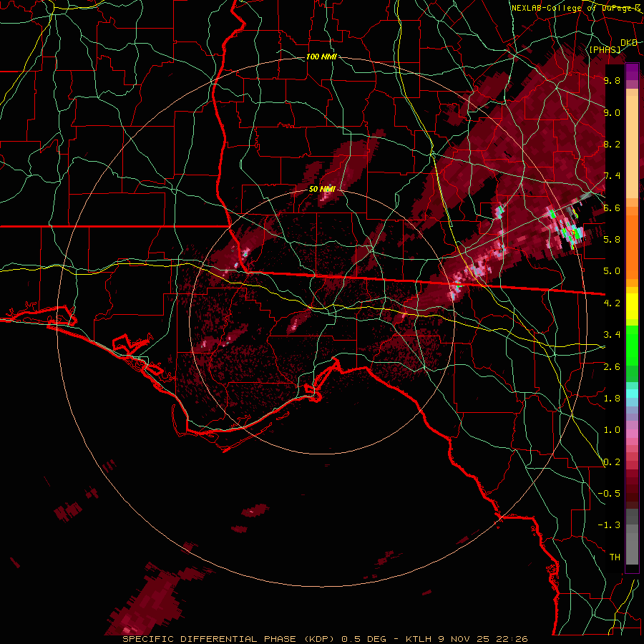Click the 5.0 value on the legend
The image size is (644, 644).
(x=612, y=271)
